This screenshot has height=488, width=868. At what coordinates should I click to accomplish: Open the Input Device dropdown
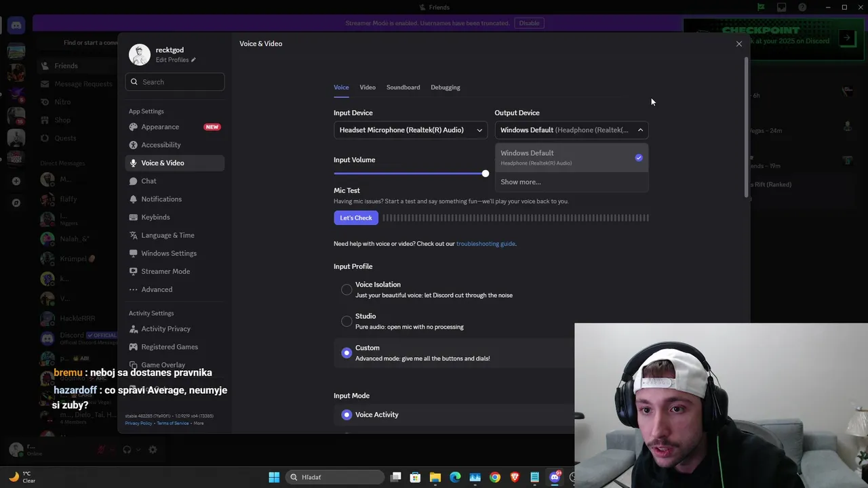[410, 130]
